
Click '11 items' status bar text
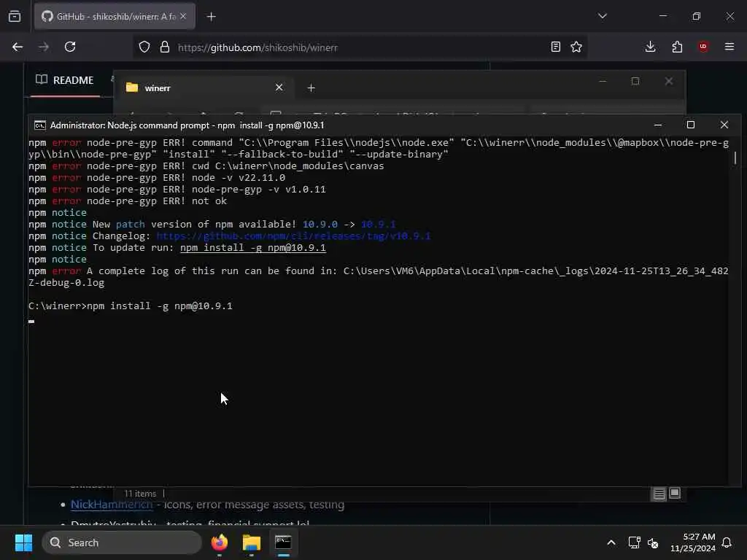click(140, 494)
